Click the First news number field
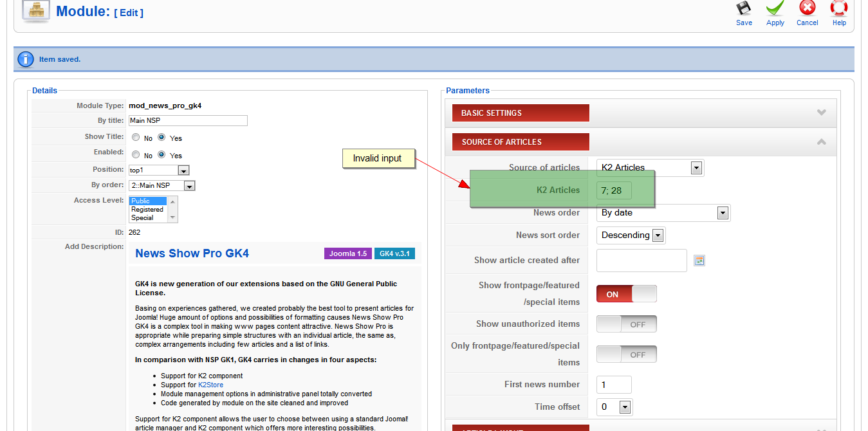 (614, 385)
